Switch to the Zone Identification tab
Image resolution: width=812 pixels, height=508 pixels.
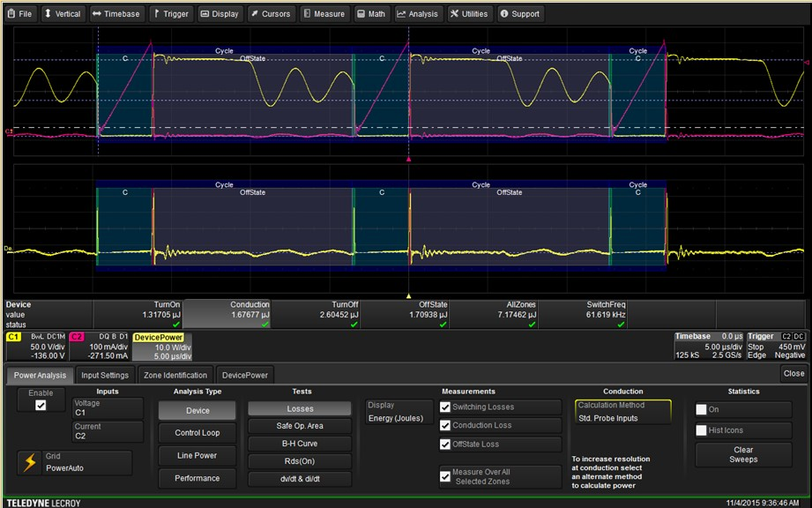[x=175, y=375]
